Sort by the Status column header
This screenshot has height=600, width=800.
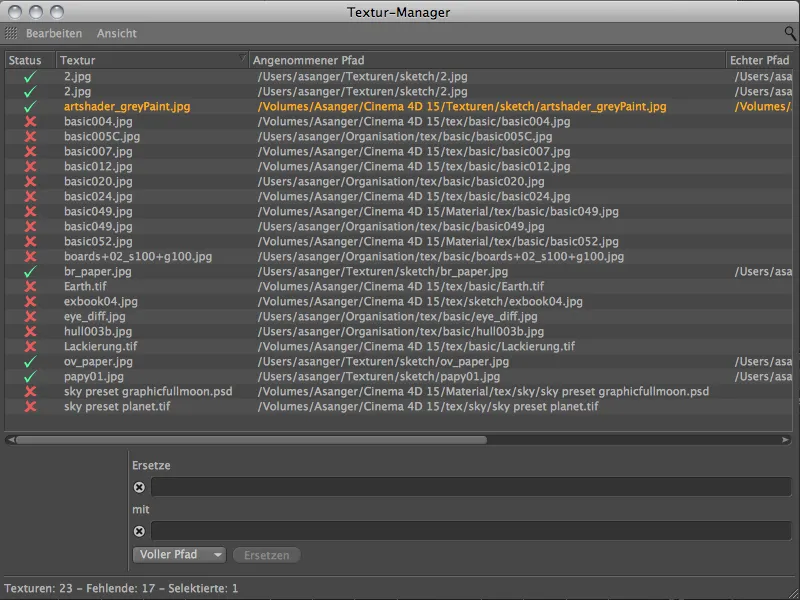[30, 60]
